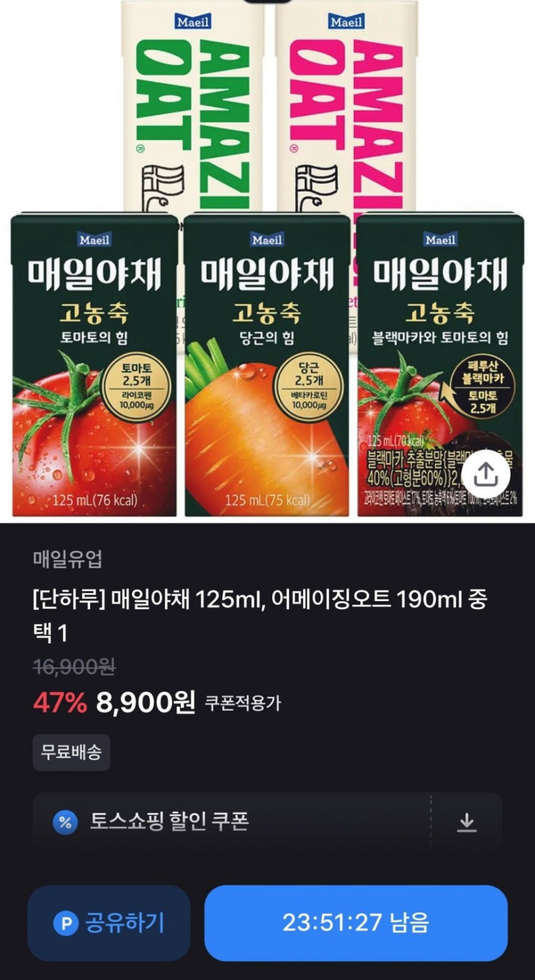This screenshot has width=535, height=980.
Task: Download the 토스쇼핑 할인 쿠폰 via arrow icon
Action: pos(467,822)
